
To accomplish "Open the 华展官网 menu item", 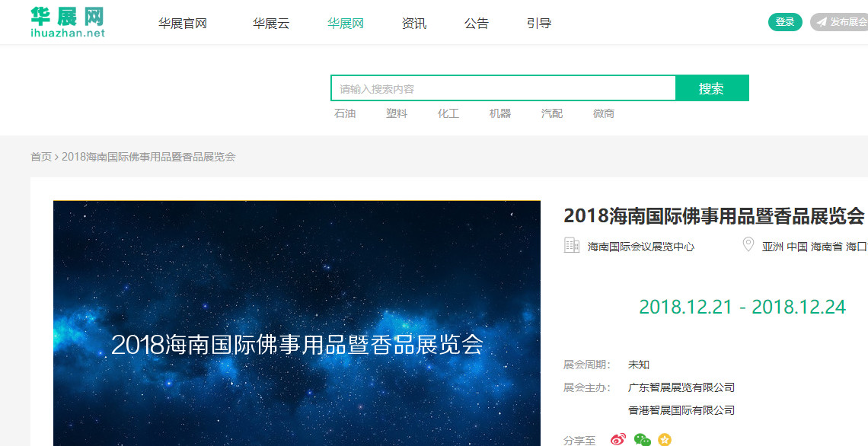I will (x=182, y=24).
